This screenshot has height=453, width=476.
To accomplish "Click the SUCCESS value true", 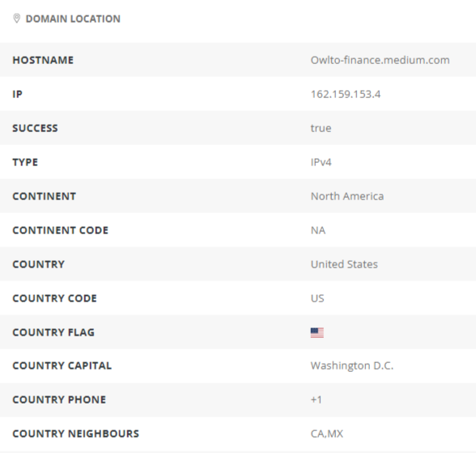I will [321, 128].
